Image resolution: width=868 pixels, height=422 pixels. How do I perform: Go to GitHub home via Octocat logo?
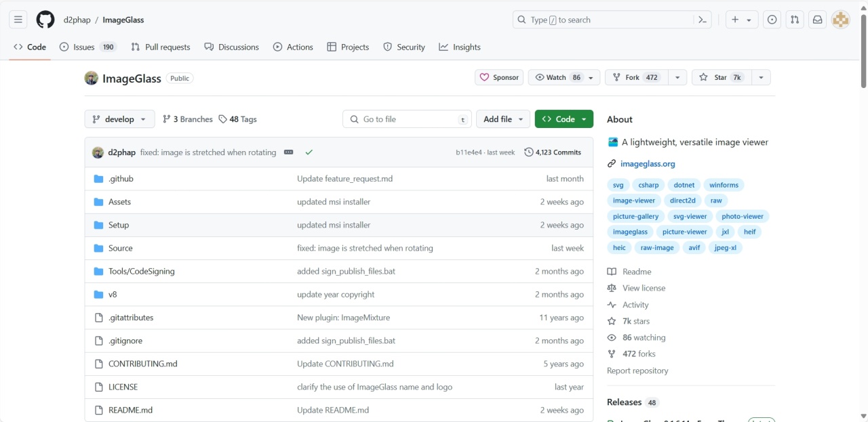(45, 20)
